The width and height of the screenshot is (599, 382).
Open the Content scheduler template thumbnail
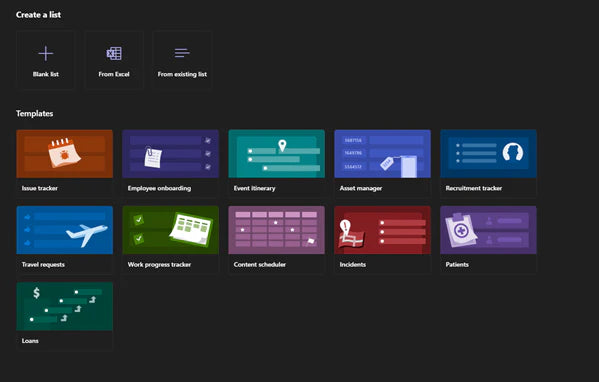(x=277, y=230)
